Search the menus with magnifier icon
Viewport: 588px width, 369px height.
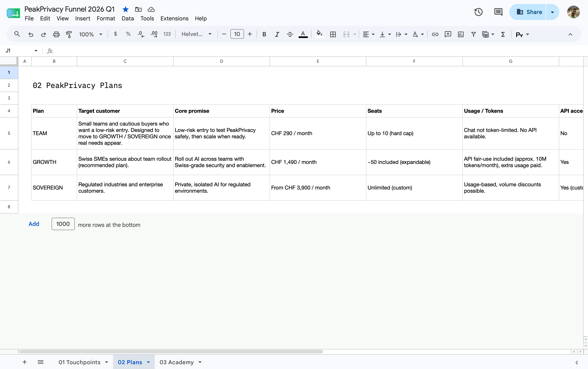(17, 34)
